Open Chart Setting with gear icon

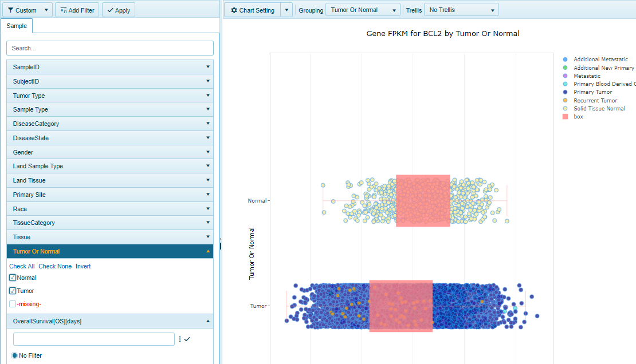click(252, 10)
